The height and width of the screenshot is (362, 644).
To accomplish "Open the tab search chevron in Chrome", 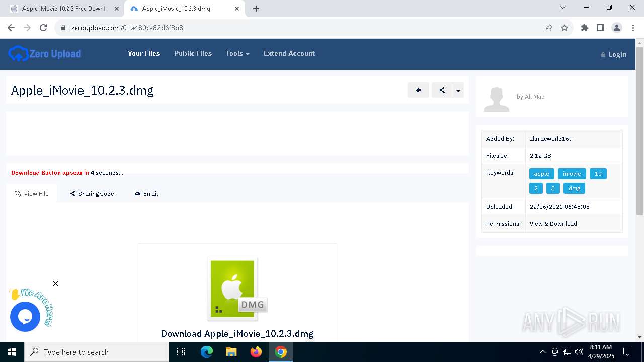I will point(563,8).
